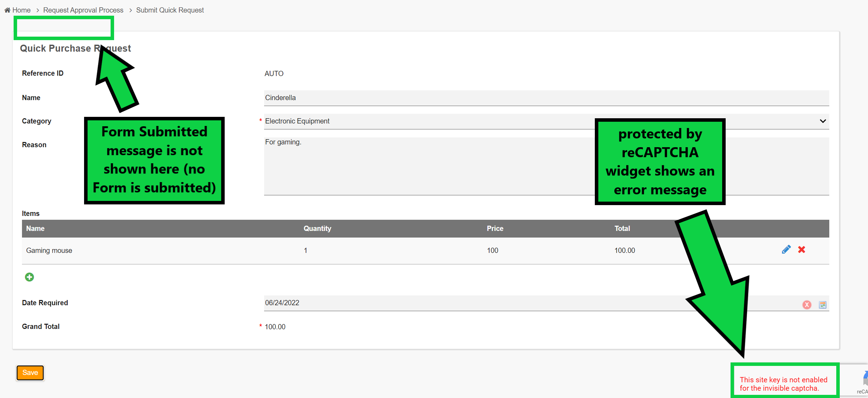Expand the Category dropdown chevron
The height and width of the screenshot is (398, 868).
point(823,121)
